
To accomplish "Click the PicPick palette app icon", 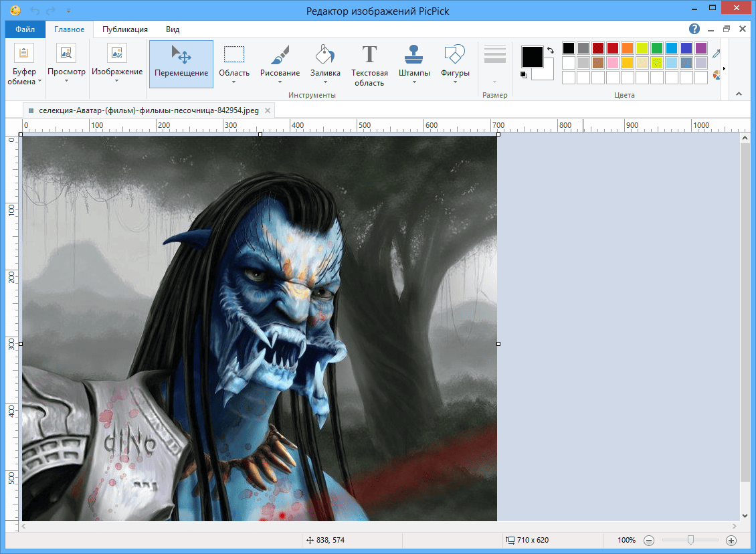I will [15, 10].
